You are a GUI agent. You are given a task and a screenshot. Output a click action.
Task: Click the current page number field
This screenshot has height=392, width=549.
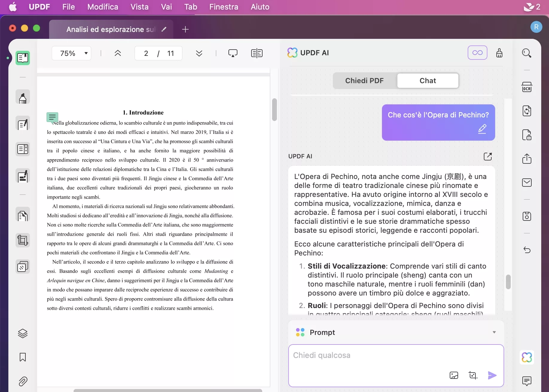point(146,53)
